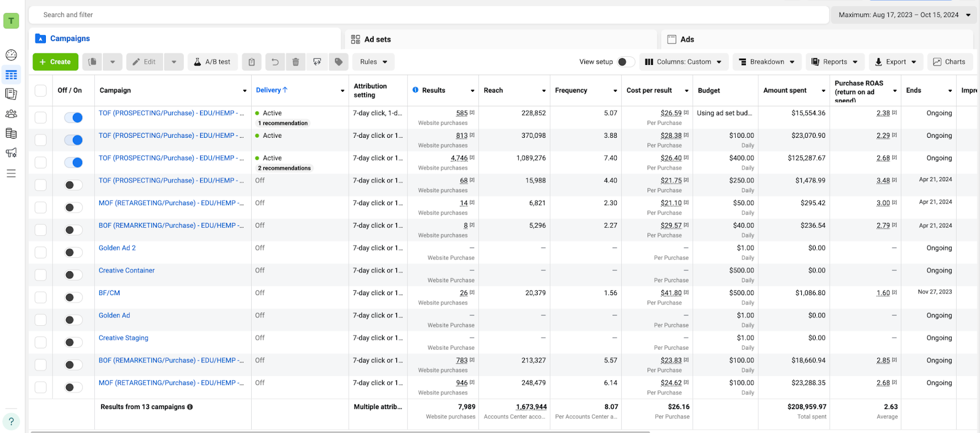Viewport: 980px width, 433px height.
Task: Click the Undo arrow icon
Action: click(275, 62)
